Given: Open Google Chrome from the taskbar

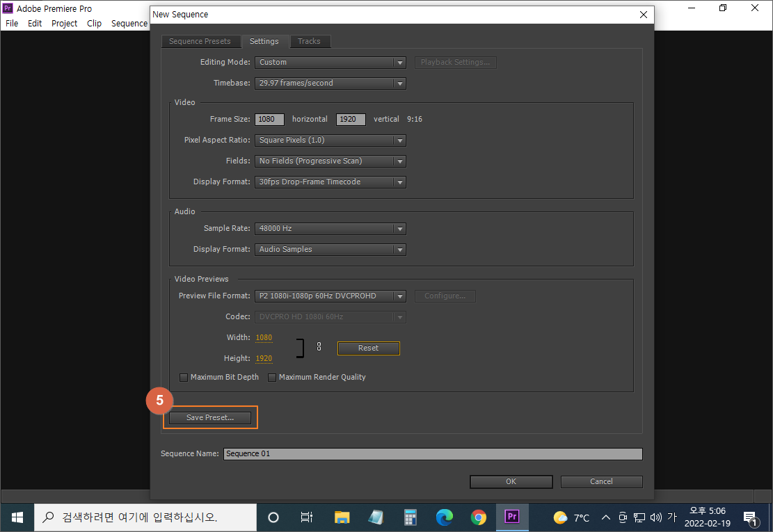Looking at the screenshot, I should [478, 517].
